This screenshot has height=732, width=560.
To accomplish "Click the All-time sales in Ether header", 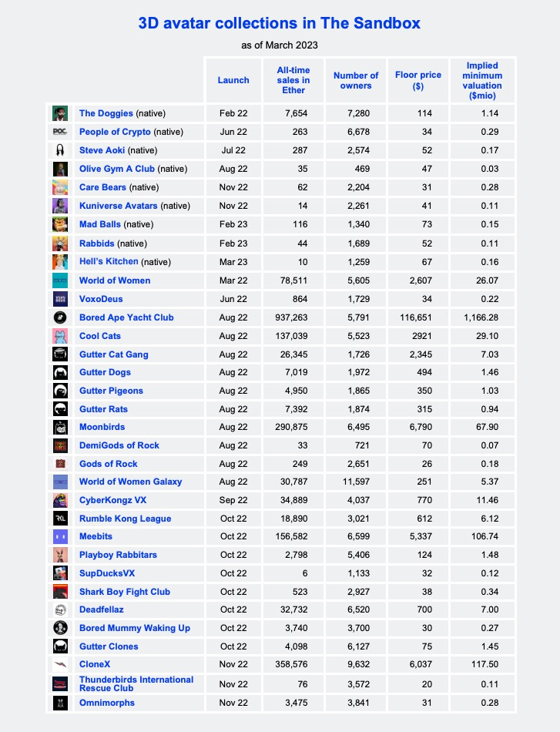I will click(293, 80).
